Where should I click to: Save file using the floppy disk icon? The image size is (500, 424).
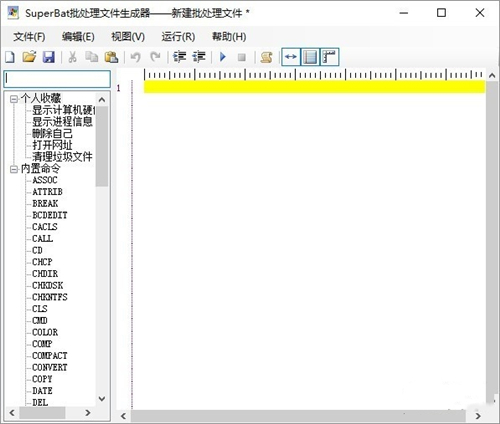[49, 57]
